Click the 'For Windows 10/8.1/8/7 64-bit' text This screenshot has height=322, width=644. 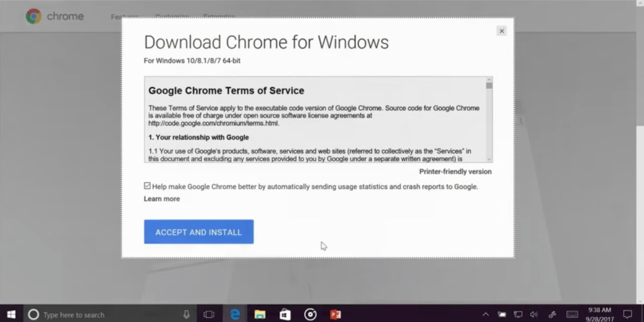point(192,61)
